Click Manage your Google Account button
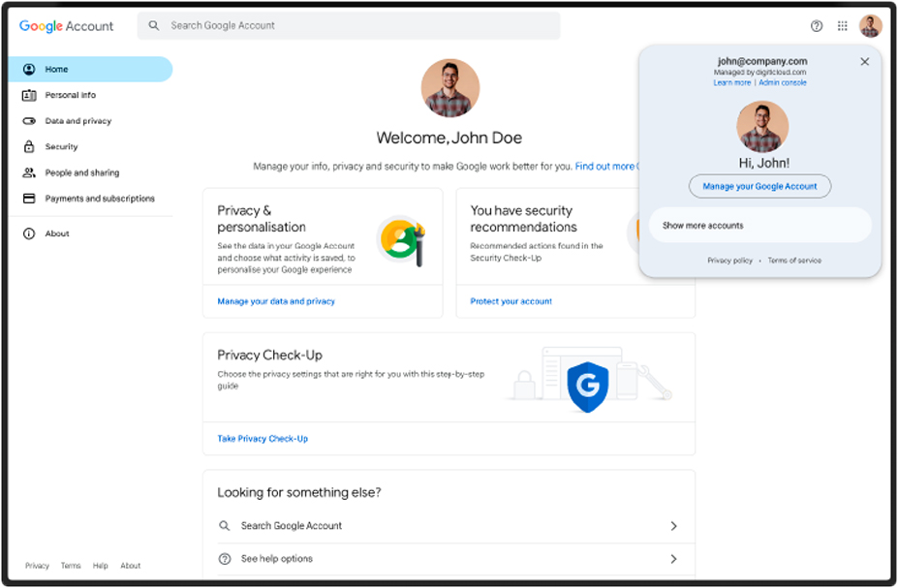898x588 pixels. tap(759, 186)
